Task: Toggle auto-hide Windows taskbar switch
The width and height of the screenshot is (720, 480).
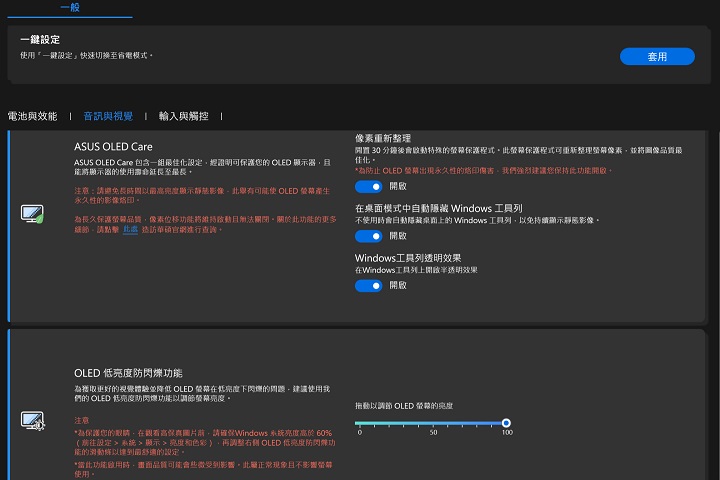Action: 368,236
